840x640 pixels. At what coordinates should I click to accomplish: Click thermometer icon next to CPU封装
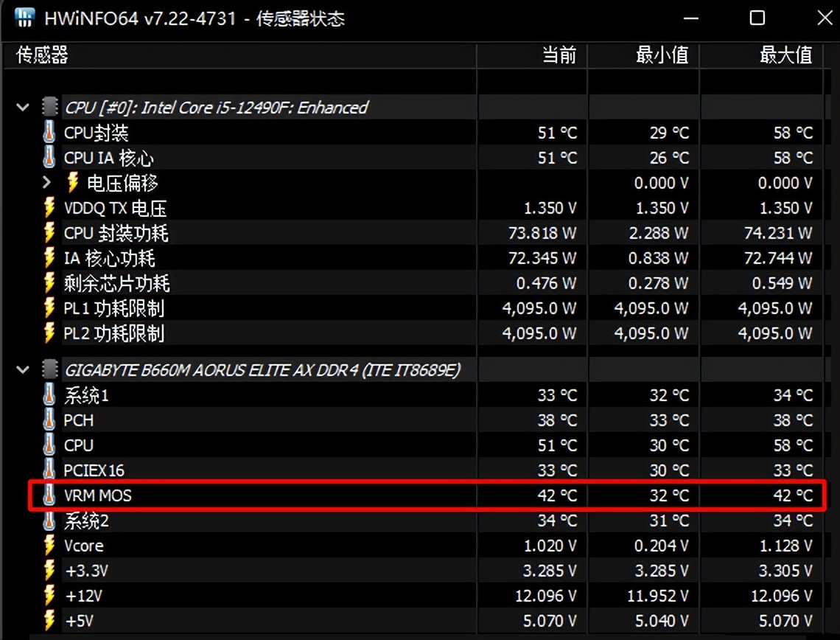click(x=49, y=132)
